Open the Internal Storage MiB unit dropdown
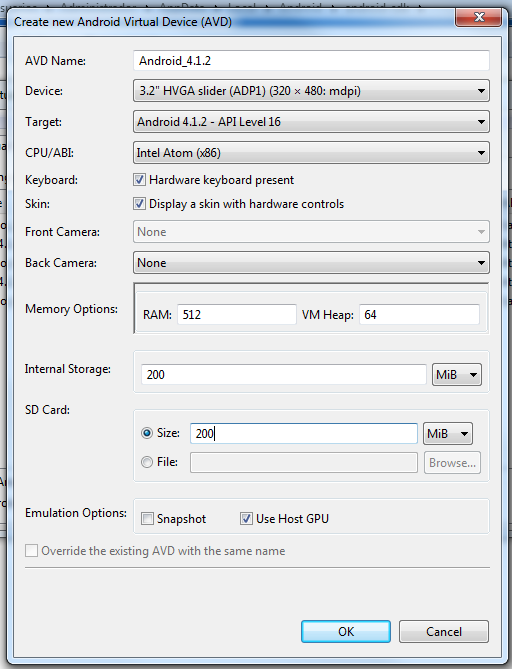The height and width of the screenshot is (669, 512). pos(457,374)
